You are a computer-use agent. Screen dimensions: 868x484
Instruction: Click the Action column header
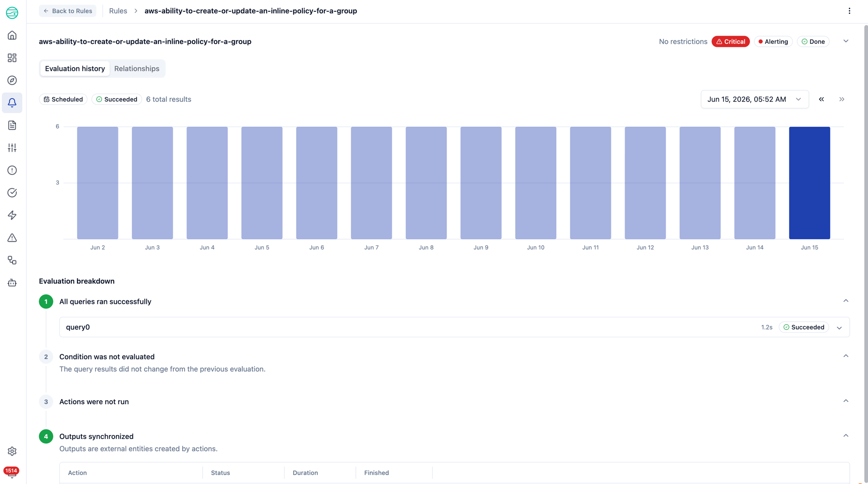click(77, 473)
